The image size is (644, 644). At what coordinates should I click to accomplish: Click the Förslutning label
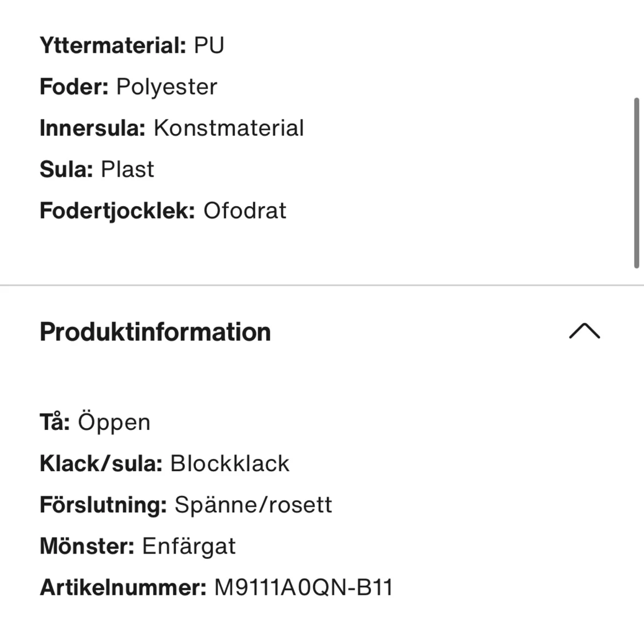[103, 505]
